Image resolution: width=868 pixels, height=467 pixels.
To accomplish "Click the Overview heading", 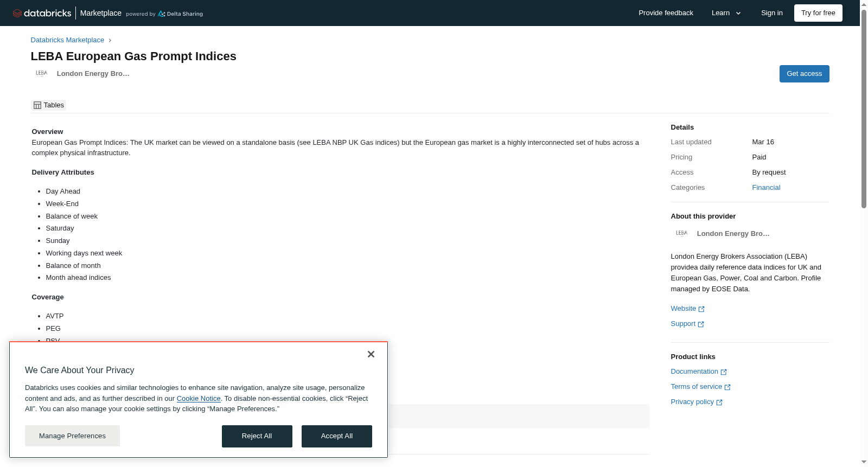I will click(47, 132).
